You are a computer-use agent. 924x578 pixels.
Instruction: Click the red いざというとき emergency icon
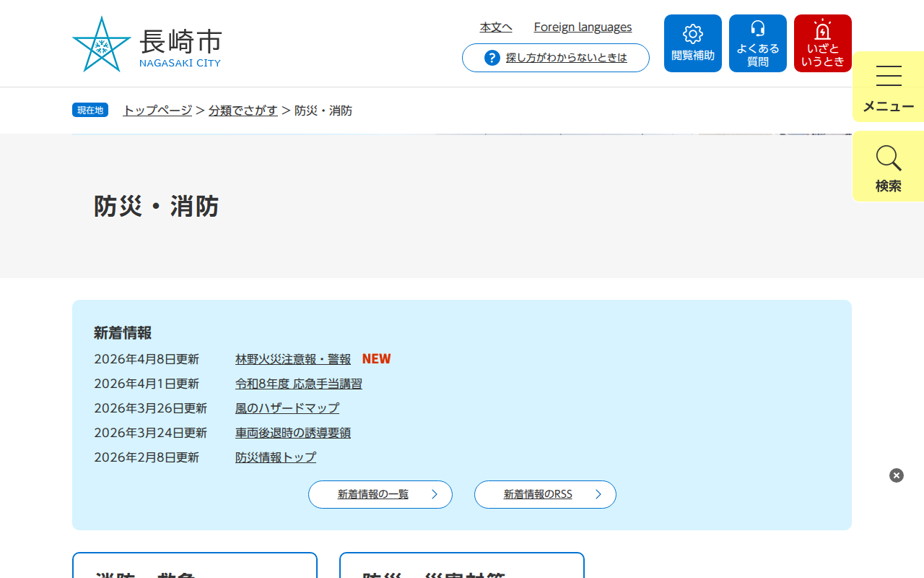coord(822,30)
